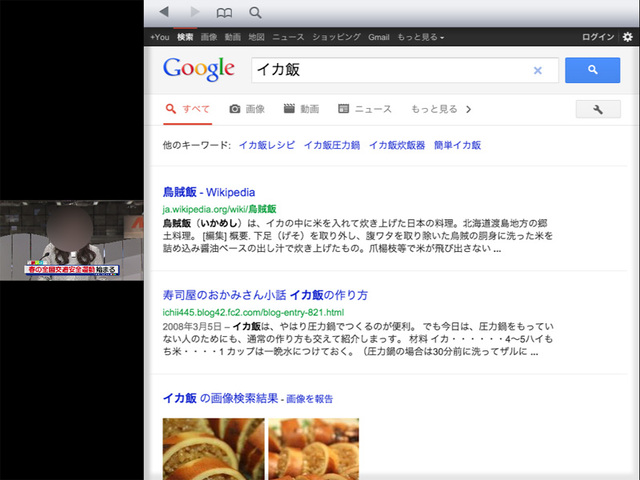Clear the search query with the X icon
Screen dimensions: 640x480
(x=538, y=71)
